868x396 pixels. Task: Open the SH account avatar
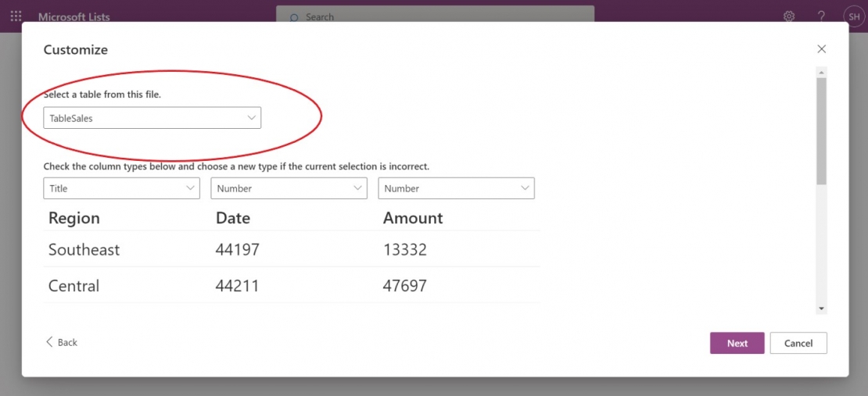(852, 16)
